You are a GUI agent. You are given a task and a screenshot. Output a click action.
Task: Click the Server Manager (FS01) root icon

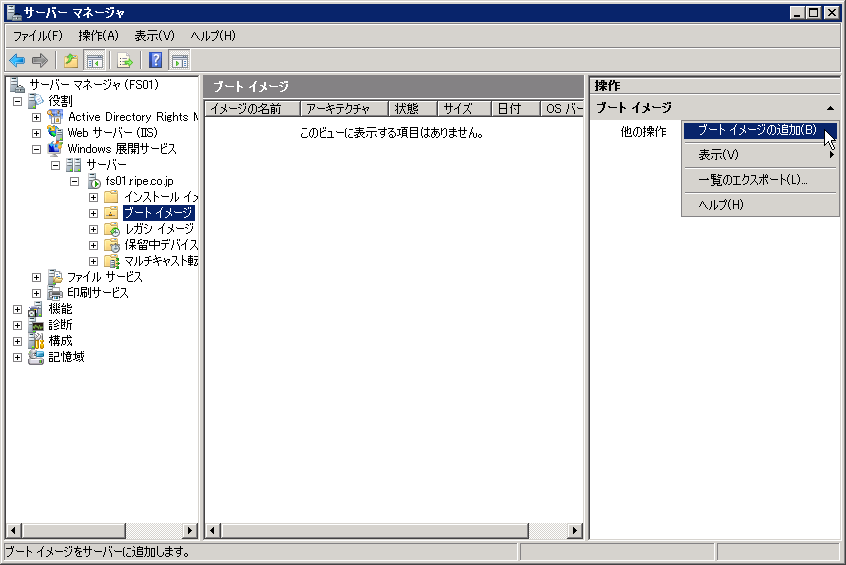(17, 85)
